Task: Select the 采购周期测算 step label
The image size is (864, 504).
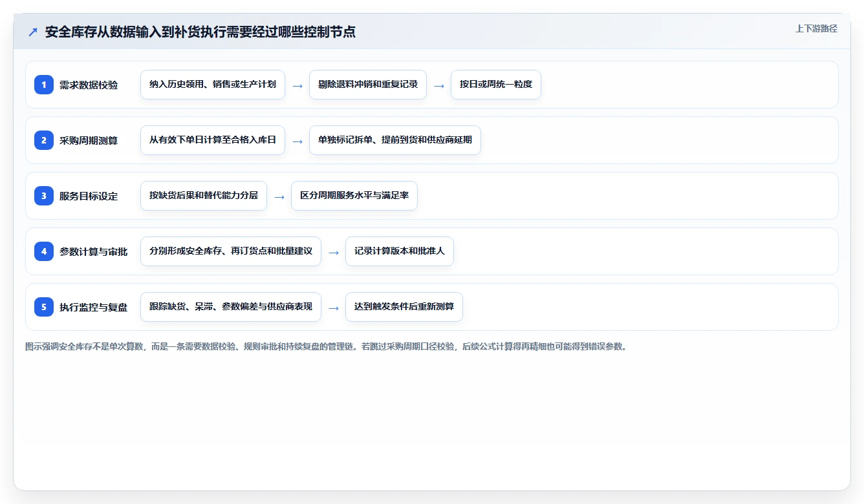Action: tap(89, 140)
